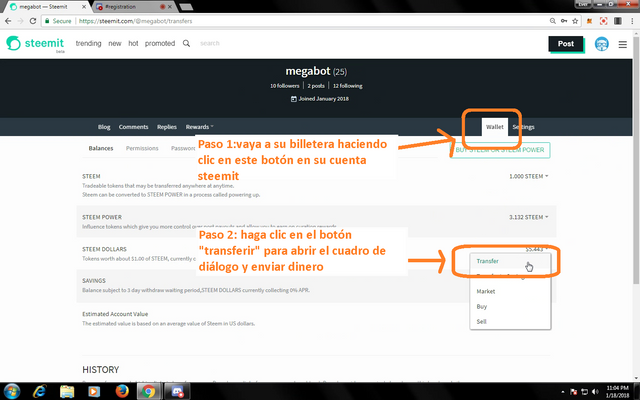Click the Action Center flag tray icon

pyautogui.click(x=573, y=392)
